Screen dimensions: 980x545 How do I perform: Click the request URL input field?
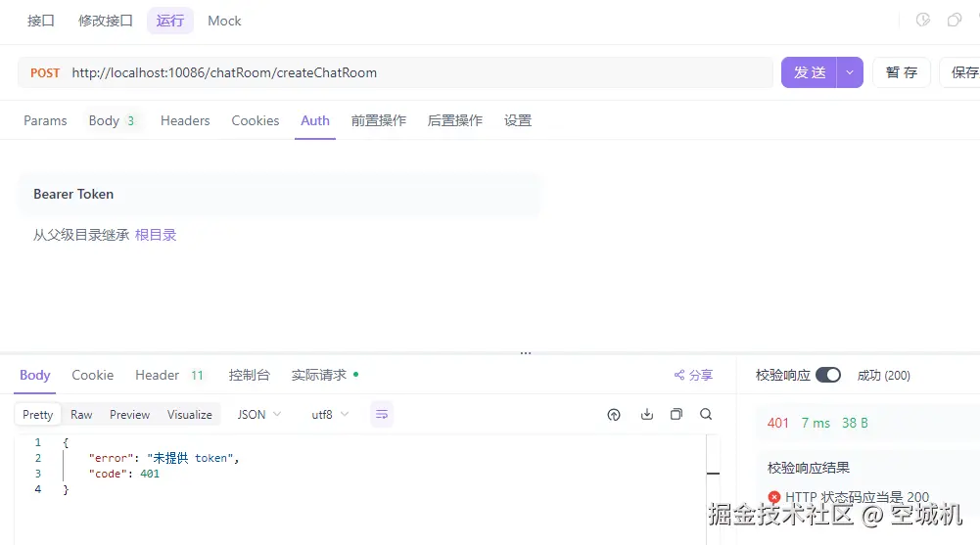pyautogui.click(x=395, y=72)
